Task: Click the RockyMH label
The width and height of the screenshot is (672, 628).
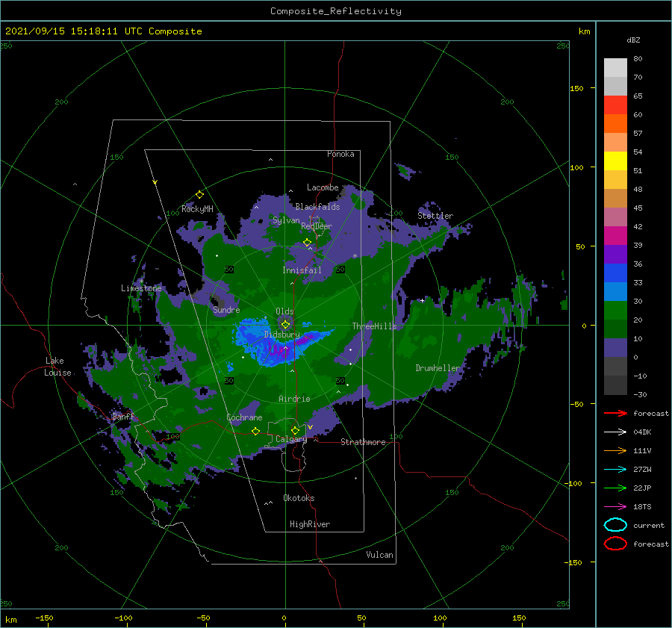Action: pyautogui.click(x=197, y=209)
